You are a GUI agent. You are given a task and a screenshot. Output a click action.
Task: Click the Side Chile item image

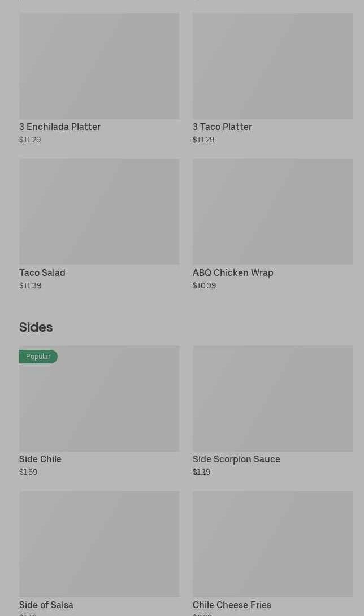(99, 404)
